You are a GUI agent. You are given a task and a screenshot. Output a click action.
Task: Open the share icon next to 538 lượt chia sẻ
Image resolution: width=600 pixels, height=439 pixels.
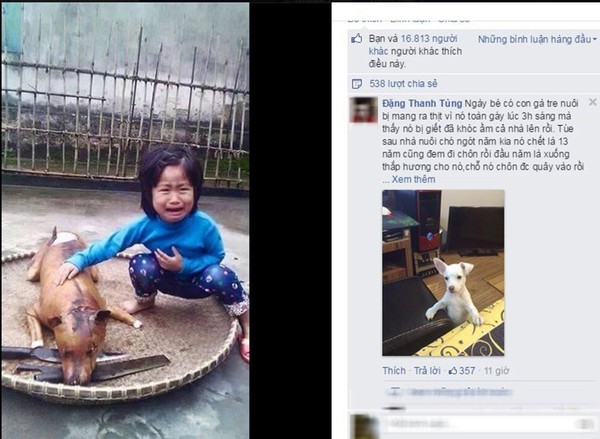coord(357,84)
